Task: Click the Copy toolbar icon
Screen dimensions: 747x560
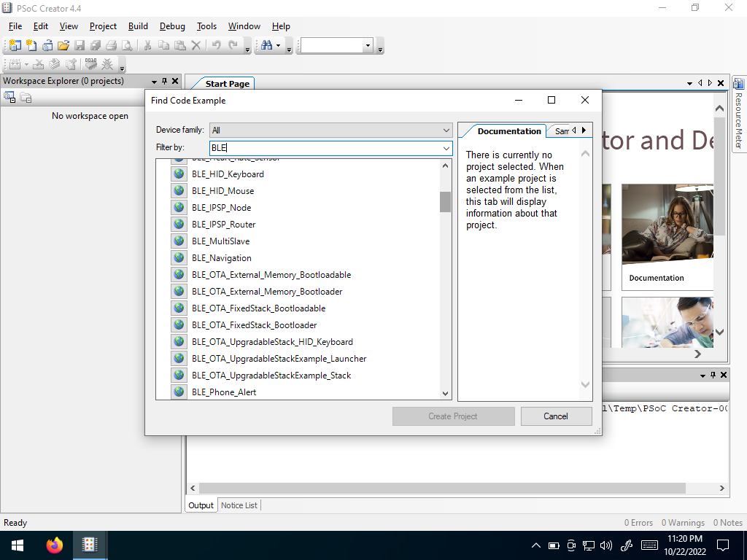Action: pos(163,45)
